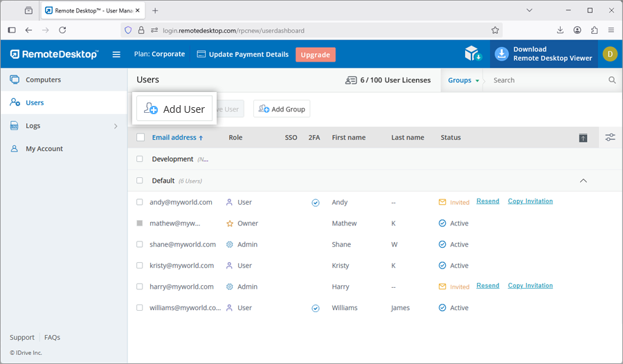Click the Development group name
The height and width of the screenshot is (364, 623).
172,159
